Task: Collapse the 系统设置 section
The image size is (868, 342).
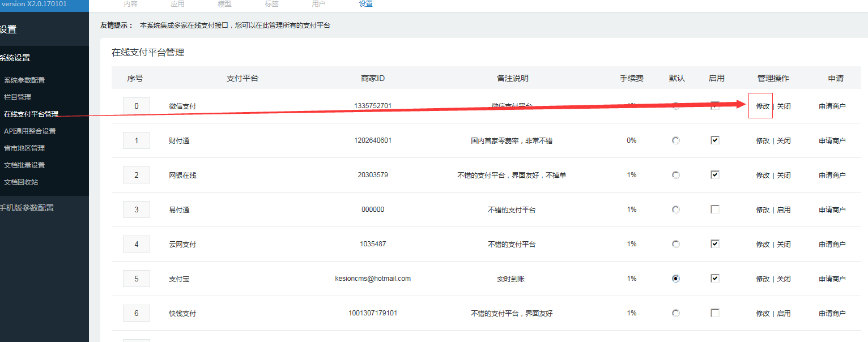Action: pyautogui.click(x=14, y=57)
